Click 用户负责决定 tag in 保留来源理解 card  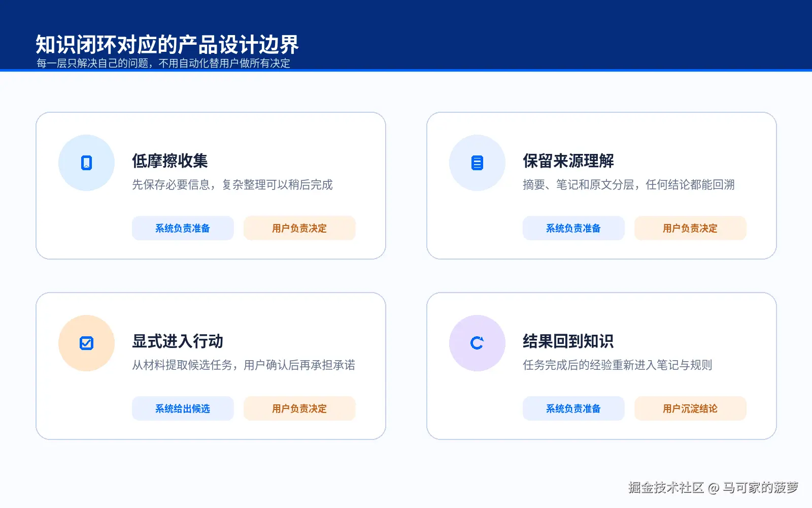(x=690, y=228)
